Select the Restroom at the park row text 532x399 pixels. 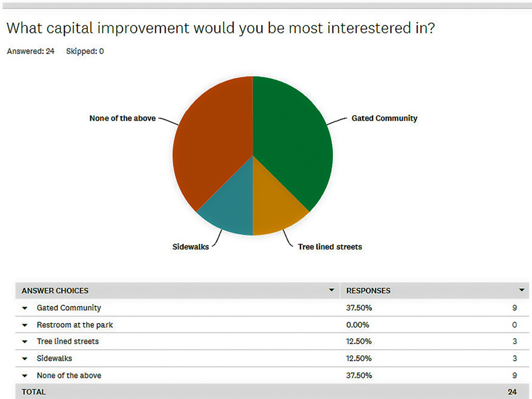tap(74, 325)
